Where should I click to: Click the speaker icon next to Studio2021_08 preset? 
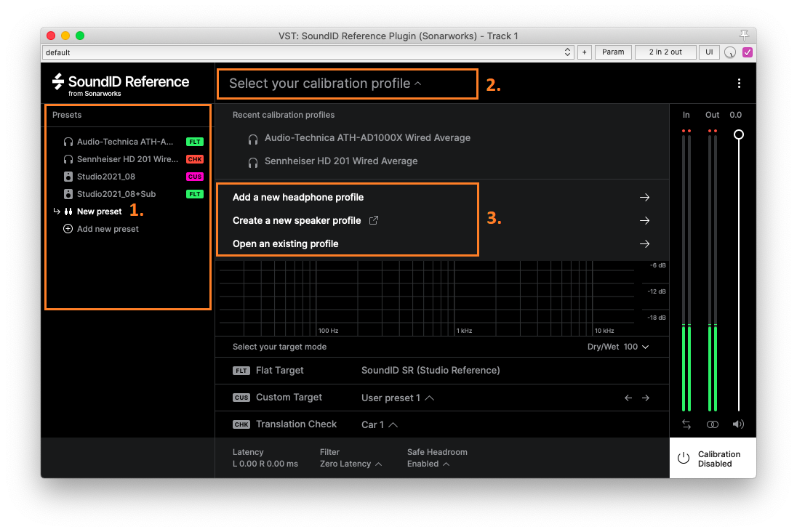point(68,176)
